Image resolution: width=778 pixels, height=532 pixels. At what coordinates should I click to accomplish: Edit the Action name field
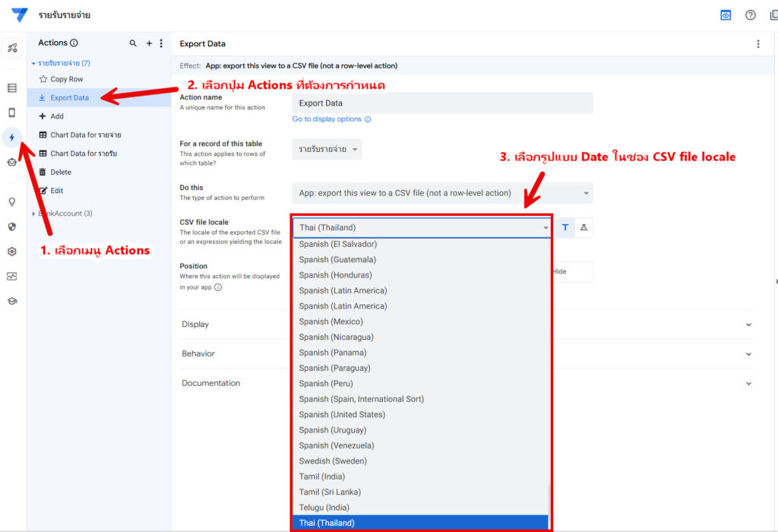pos(442,103)
